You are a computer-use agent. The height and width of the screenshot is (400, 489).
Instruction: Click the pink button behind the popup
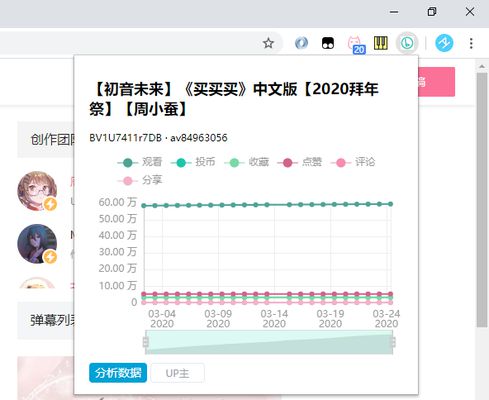[437, 82]
